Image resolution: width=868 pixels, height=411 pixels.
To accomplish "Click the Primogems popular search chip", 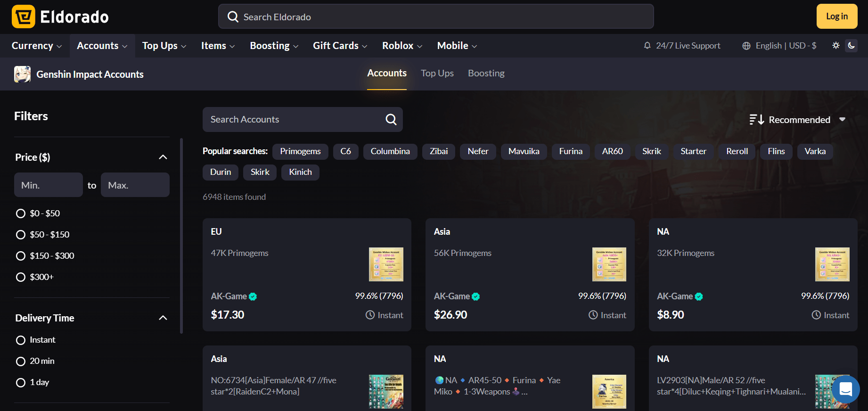I will (300, 151).
